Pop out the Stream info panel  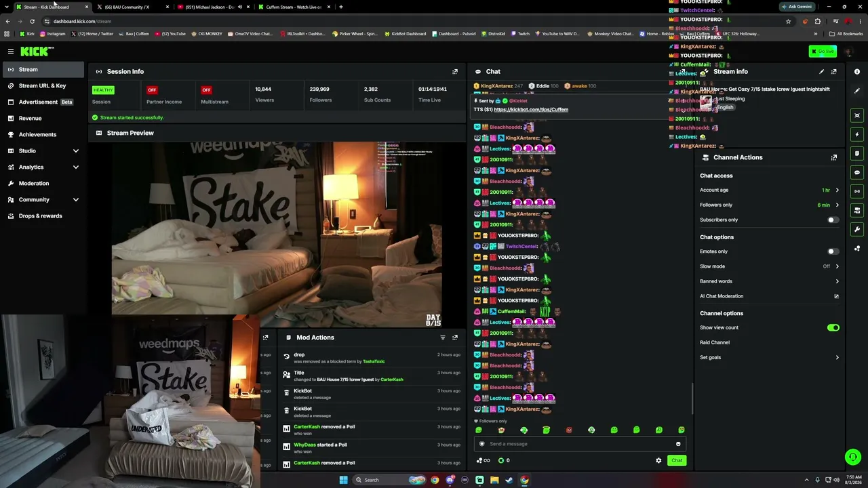[833, 71]
